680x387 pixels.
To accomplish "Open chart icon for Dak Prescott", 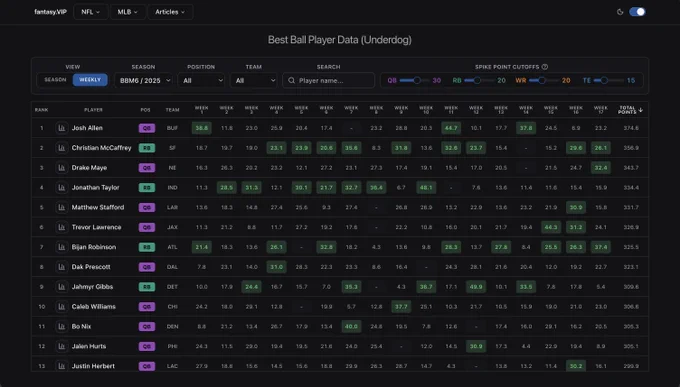I will pyautogui.click(x=62, y=267).
